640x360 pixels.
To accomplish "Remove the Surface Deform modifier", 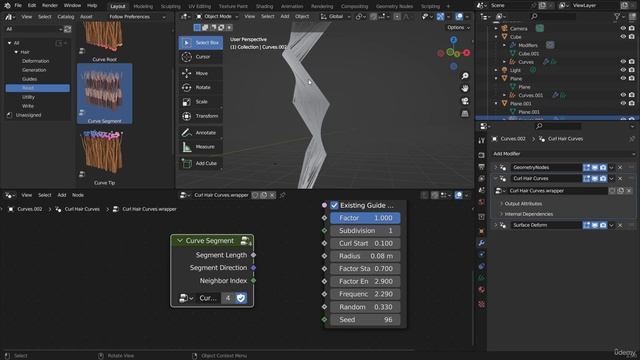I will (620, 225).
